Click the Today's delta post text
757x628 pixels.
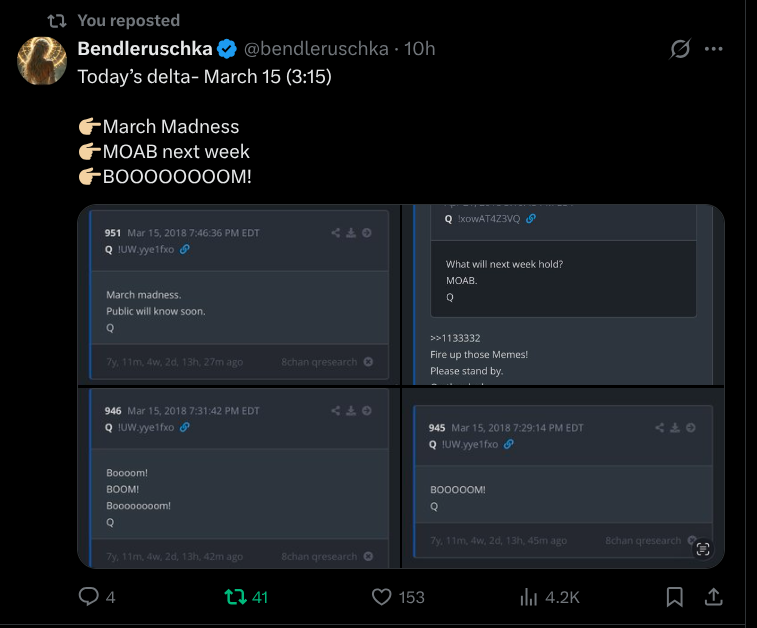[205, 77]
